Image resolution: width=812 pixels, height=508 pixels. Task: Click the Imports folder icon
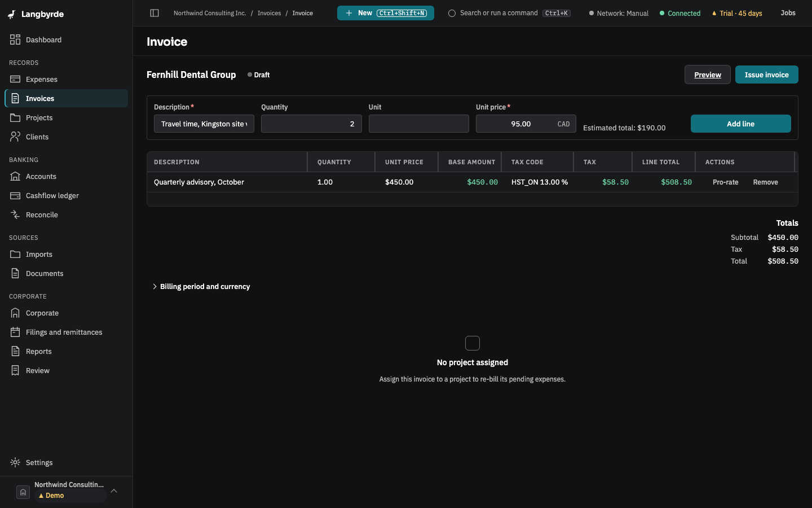point(15,255)
